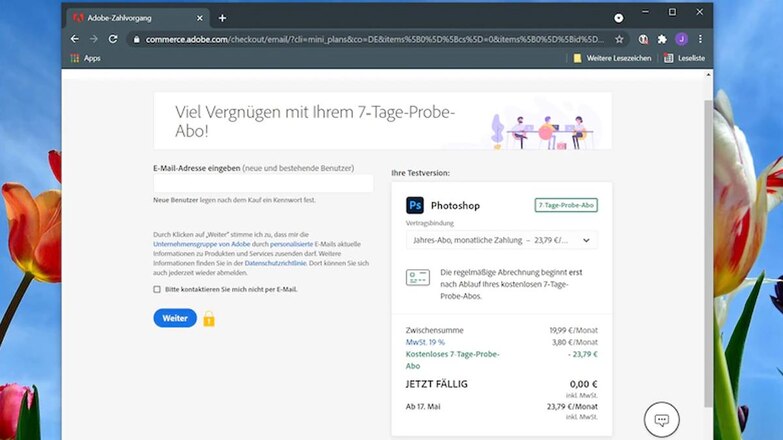Open the Chrome profile avatar

[x=681, y=39]
